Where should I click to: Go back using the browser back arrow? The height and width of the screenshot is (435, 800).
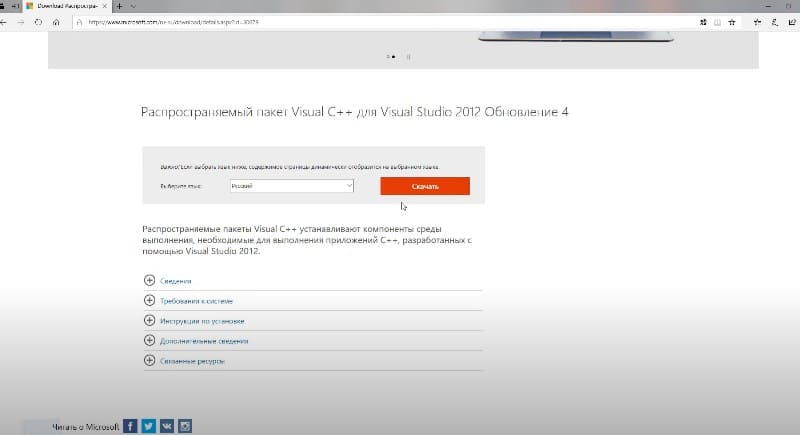click(3, 22)
